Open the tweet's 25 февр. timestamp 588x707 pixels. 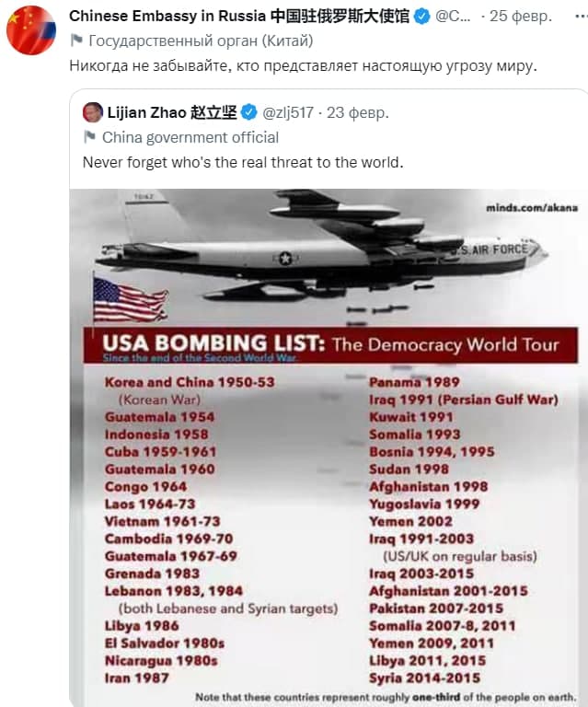521,17
